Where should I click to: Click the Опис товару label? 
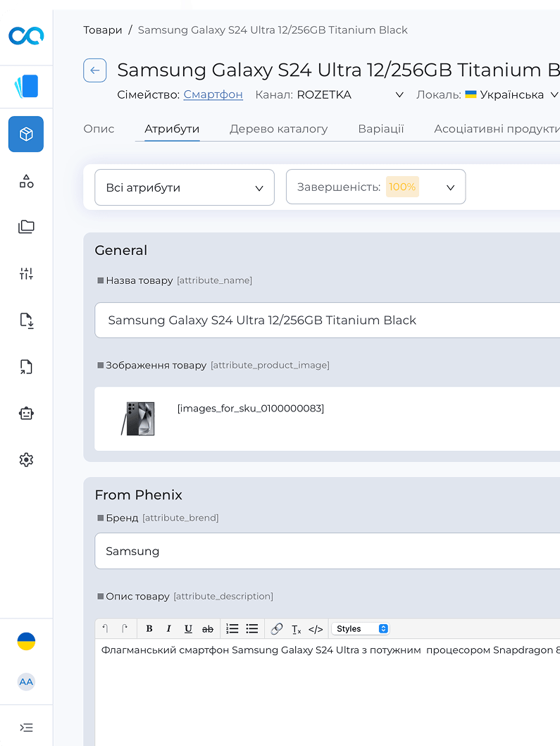point(137,596)
